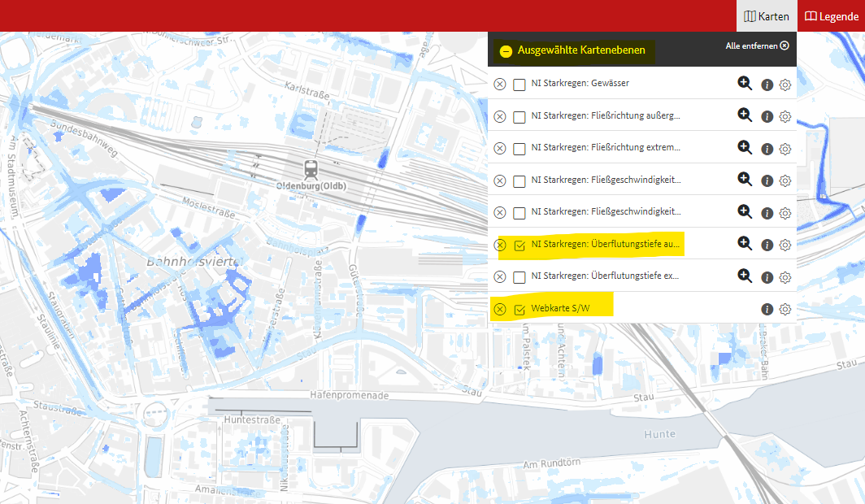865x504 pixels.
Task: Disable the Webkarte S/W checkbox
Action: pyautogui.click(x=519, y=309)
